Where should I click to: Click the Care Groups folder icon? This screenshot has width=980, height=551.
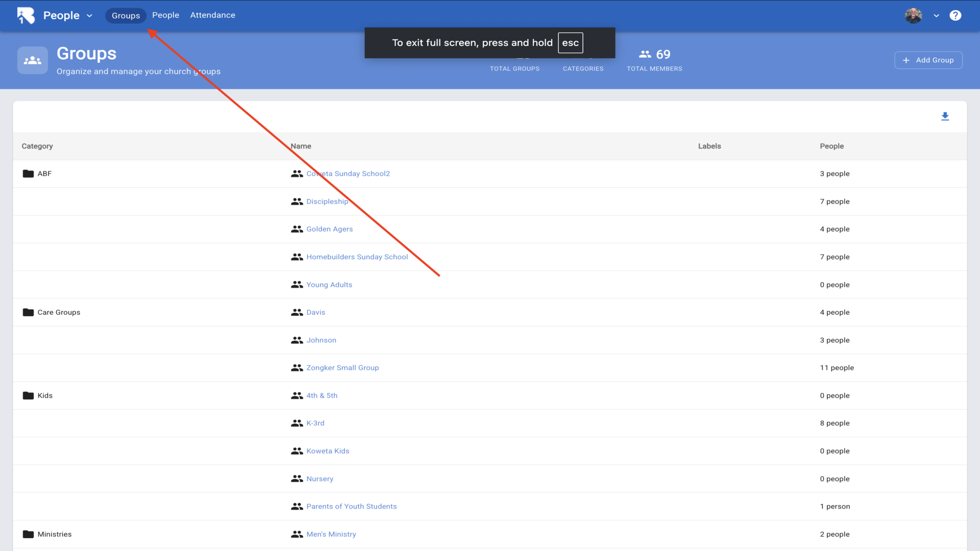coord(28,312)
